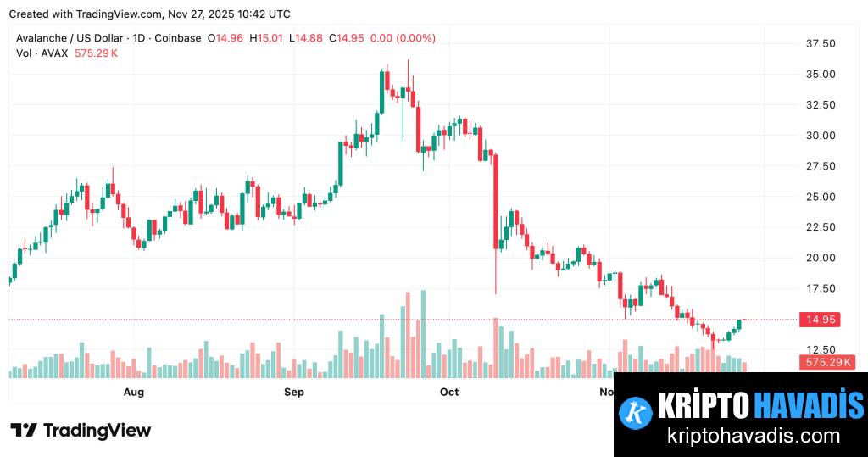Select the red 575.29K volume axis label

[x=826, y=363]
